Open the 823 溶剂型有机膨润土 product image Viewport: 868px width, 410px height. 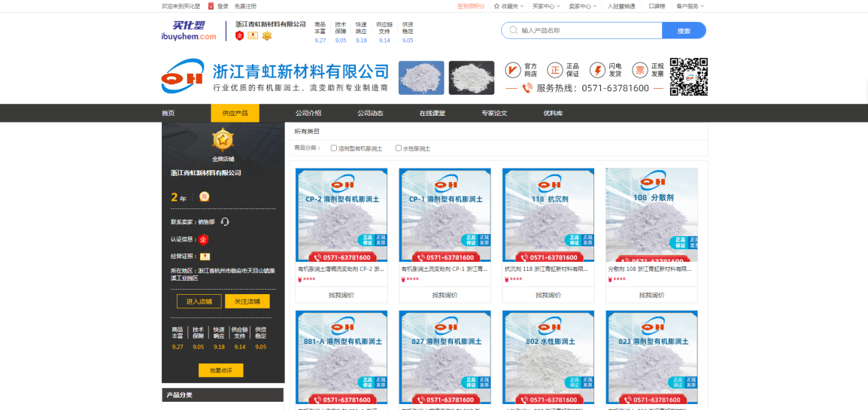point(651,357)
